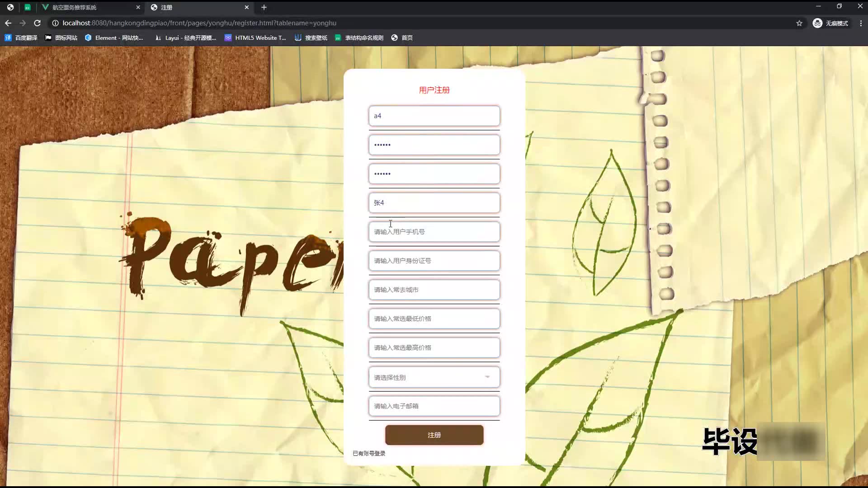Open the browser three-dot menu

[x=860, y=23]
